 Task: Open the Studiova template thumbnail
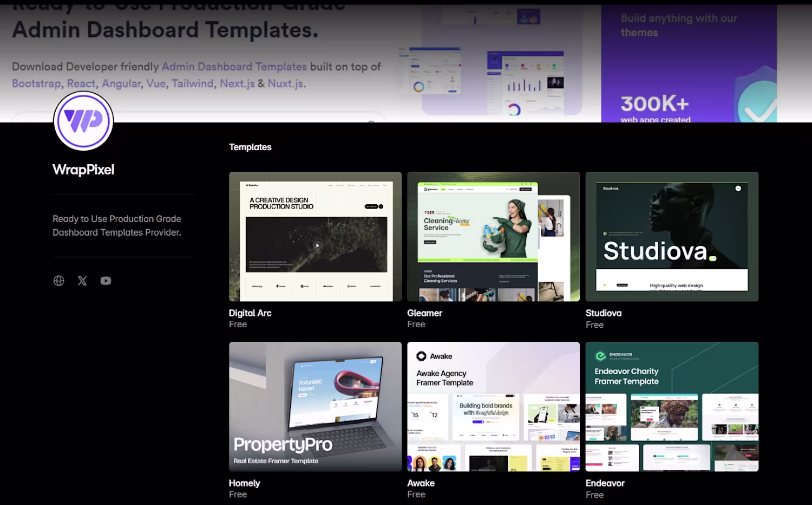pos(672,236)
